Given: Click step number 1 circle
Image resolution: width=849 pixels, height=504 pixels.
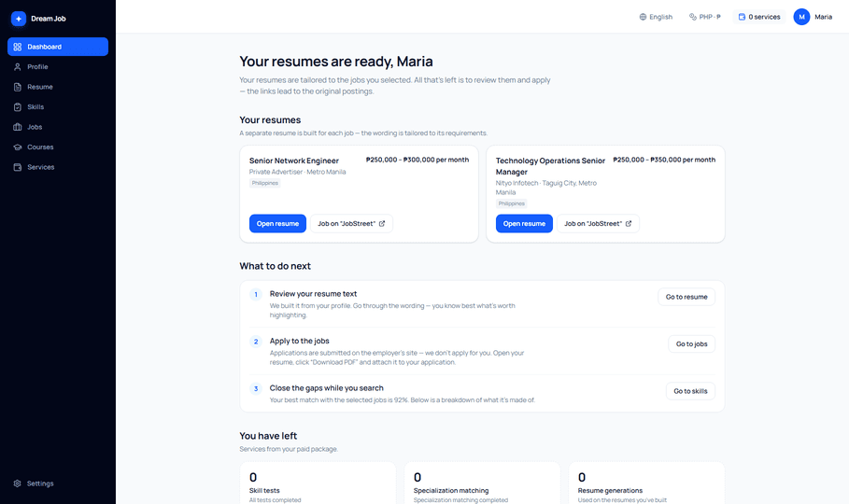Looking at the screenshot, I should 256,295.
